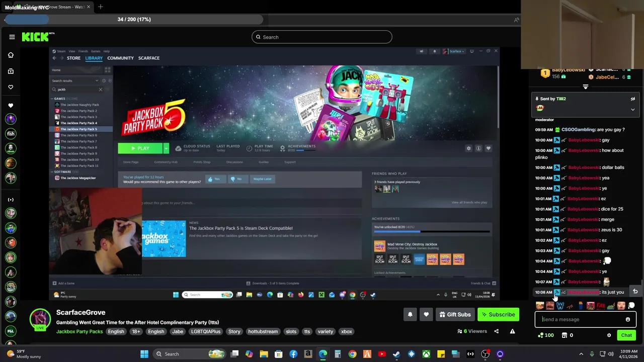644x362 pixels.
Task: Open File Explorer on Windows taskbar
Action: [264, 354]
